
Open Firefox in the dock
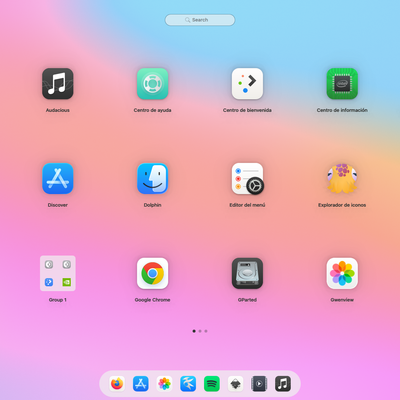[117, 384]
